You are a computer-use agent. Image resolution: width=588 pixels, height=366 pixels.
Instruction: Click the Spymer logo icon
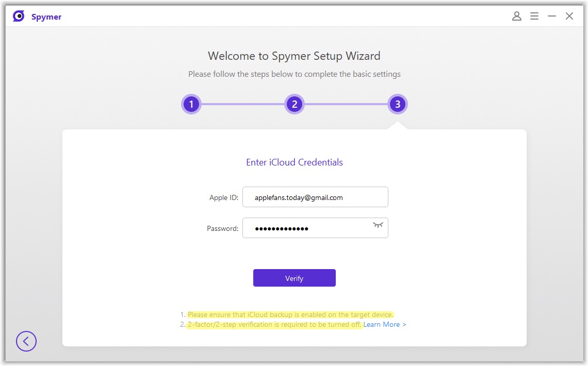[x=19, y=16]
